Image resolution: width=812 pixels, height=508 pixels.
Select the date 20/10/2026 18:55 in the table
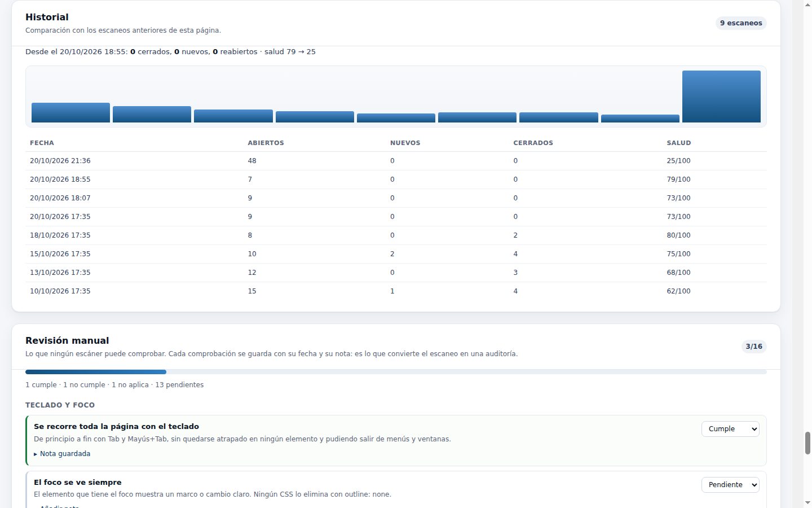pos(60,179)
